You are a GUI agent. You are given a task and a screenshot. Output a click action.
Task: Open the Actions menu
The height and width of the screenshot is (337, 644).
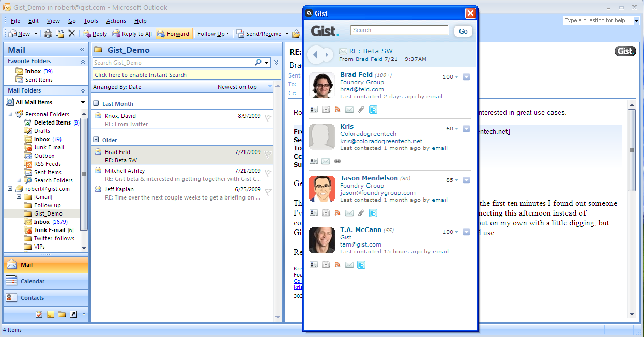[x=116, y=21]
